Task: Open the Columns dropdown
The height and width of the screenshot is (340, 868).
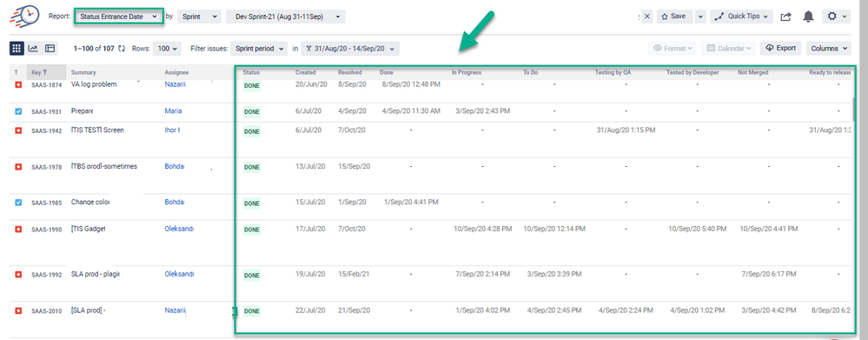Action: (x=828, y=49)
